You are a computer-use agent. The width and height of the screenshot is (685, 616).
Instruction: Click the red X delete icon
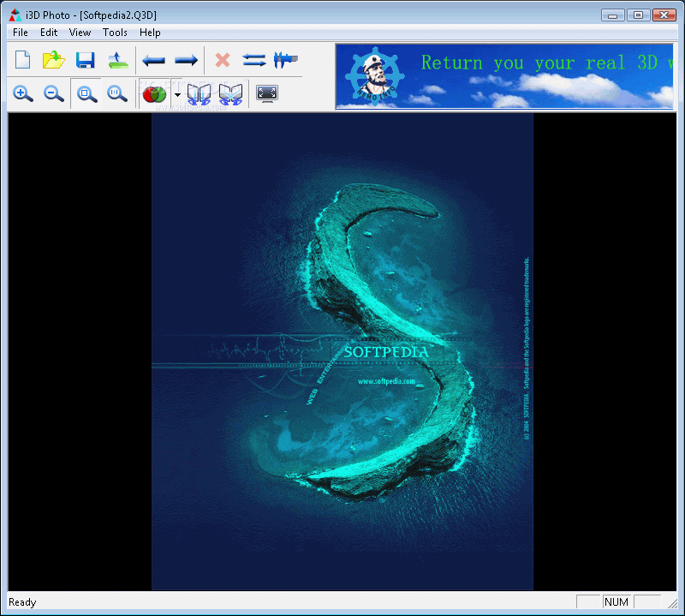coord(223,60)
